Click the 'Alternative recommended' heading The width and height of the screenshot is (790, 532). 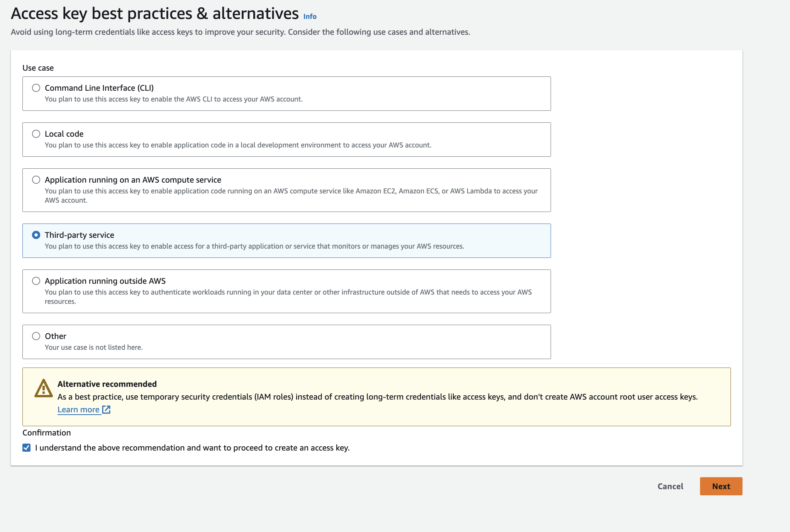(x=107, y=384)
